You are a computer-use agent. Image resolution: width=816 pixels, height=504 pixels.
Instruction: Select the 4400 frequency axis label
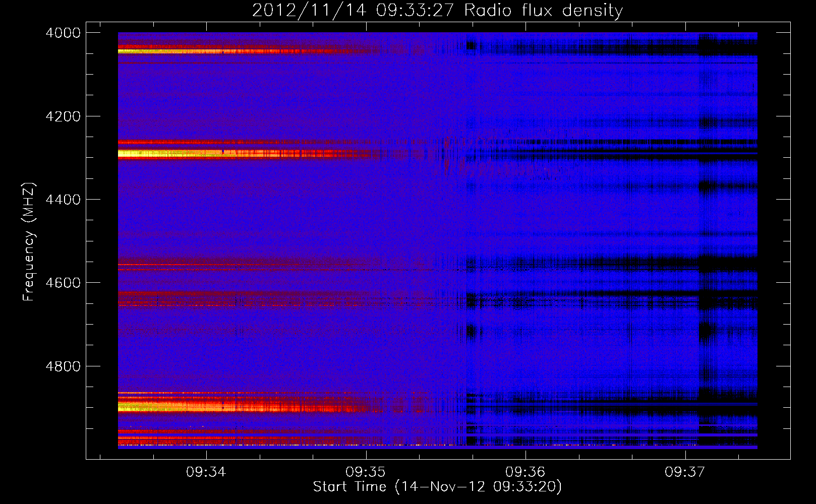[x=63, y=200]
